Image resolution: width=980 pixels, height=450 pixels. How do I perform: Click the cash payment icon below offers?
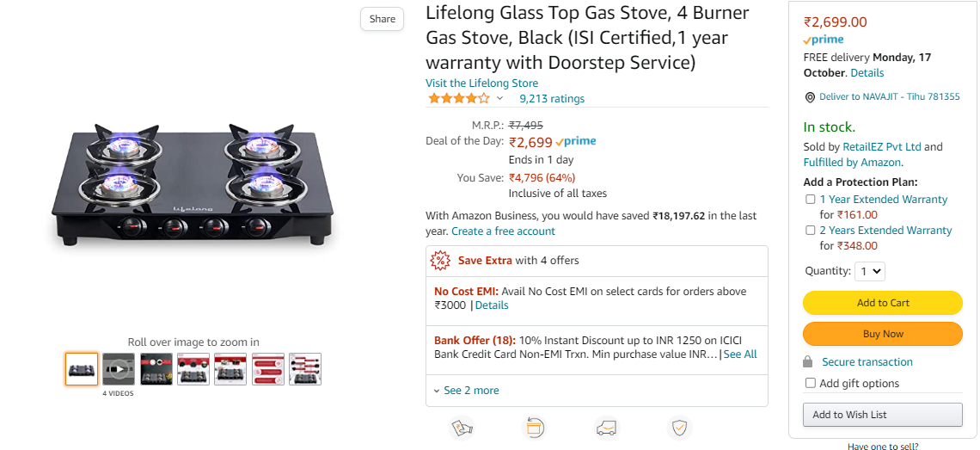[462, 428]
